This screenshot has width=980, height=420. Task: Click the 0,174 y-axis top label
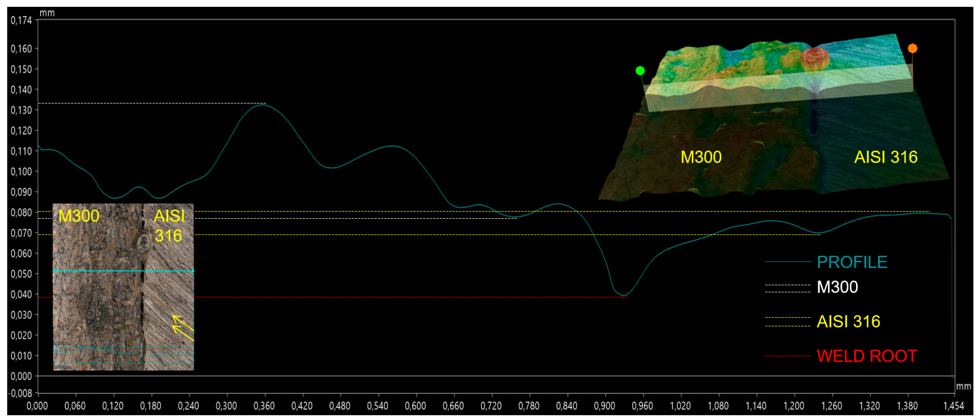21,20
